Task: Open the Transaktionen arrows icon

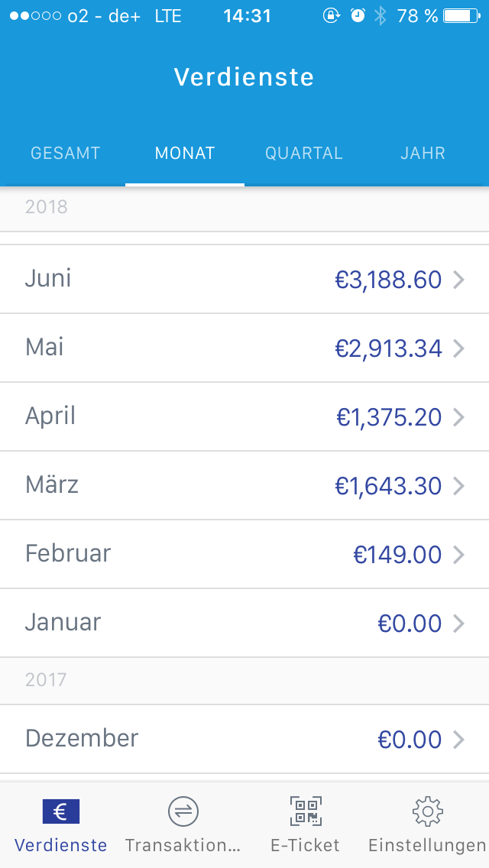Action: [x=183, y=811]
